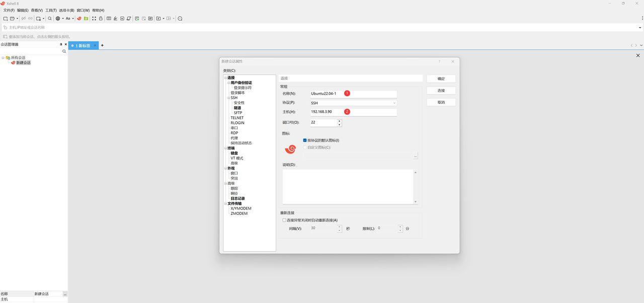Image resolution: width=644 pixels, height=303 pixels.
Task: Click the 取消 button
Action: point(441,102)
